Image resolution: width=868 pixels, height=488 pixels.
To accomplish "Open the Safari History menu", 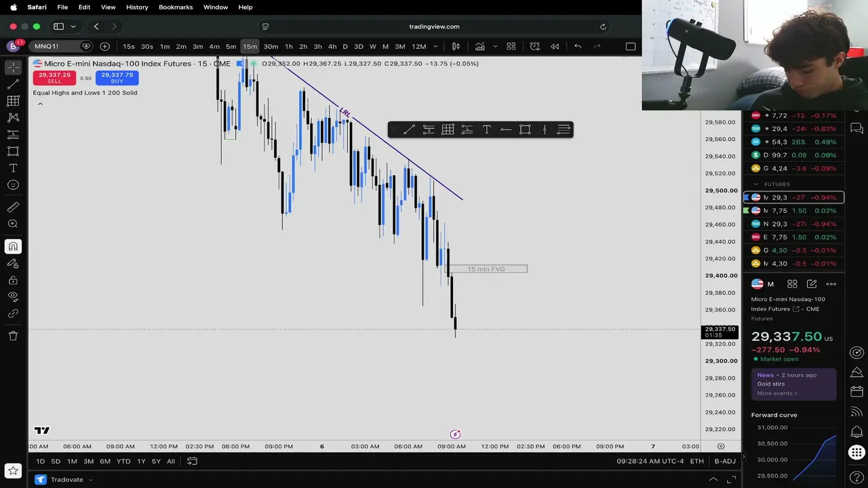I will pos(137,7).
